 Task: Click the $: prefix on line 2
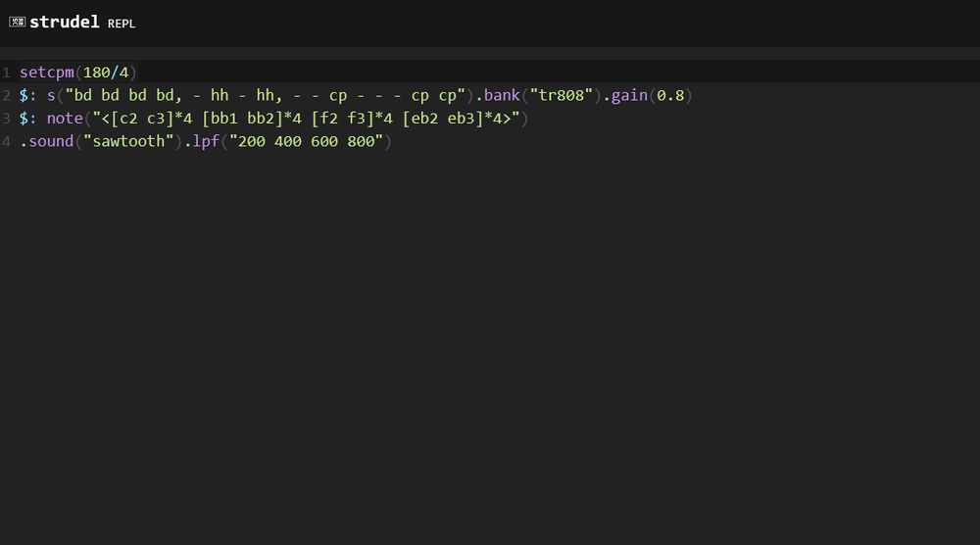pos(28,96)
